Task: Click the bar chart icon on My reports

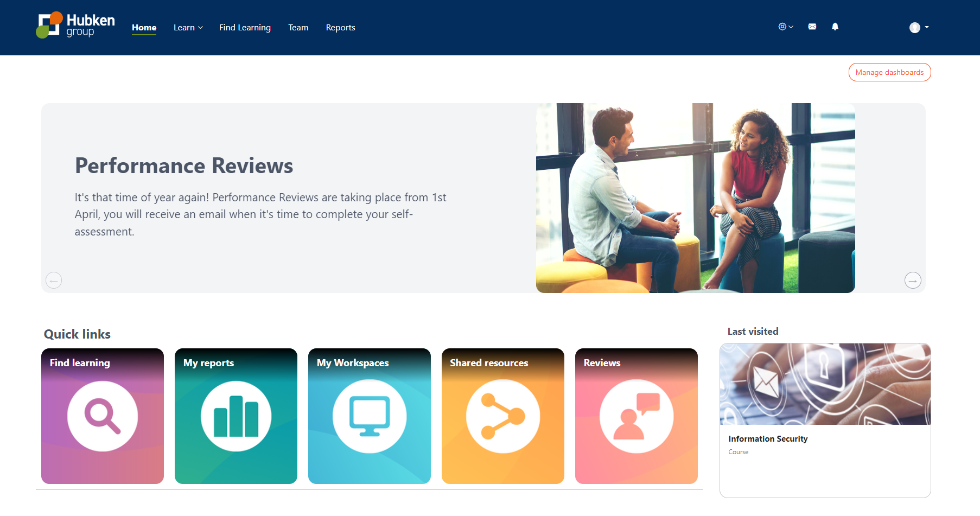Action: click(x=236, y=416)
